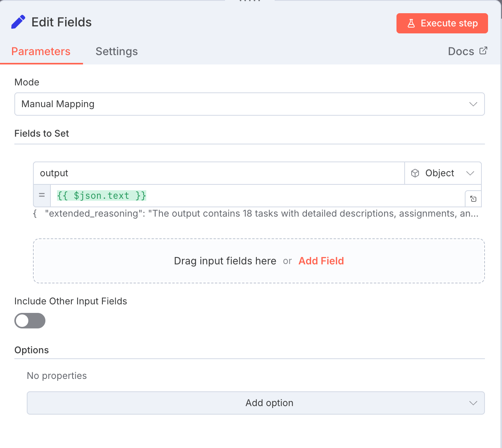Image resolution: width=502 pixels, height=448 pixels.
Task: Open the expanded expression editor icon
Action: coord(473,199)
